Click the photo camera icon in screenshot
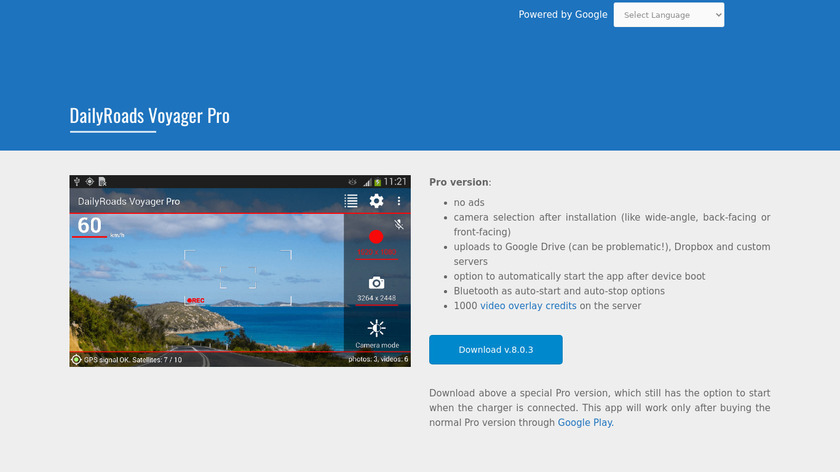Screen dimensions: 840x472 (376, 282)
